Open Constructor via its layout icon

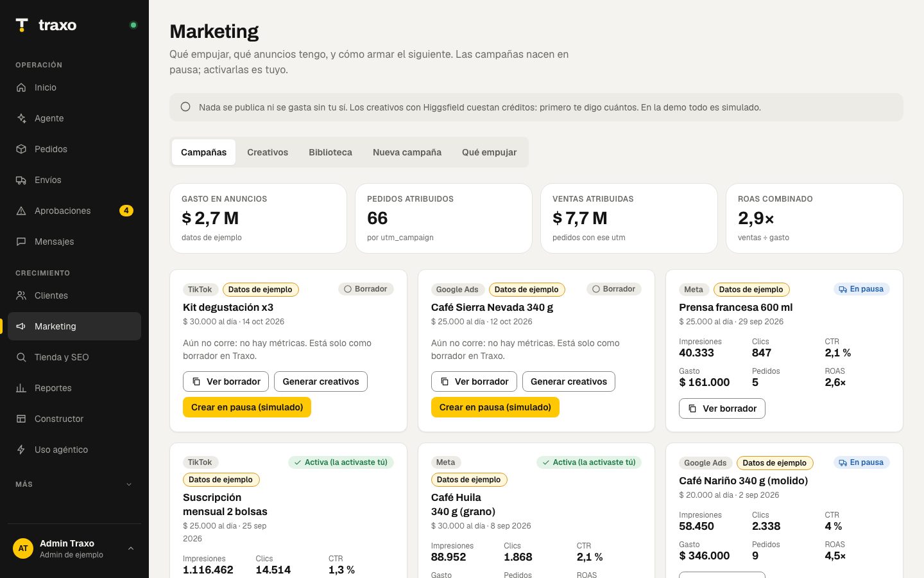21,419
